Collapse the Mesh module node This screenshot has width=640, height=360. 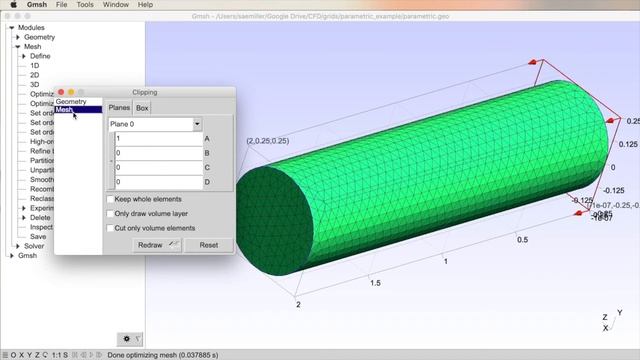coord(18,47)
